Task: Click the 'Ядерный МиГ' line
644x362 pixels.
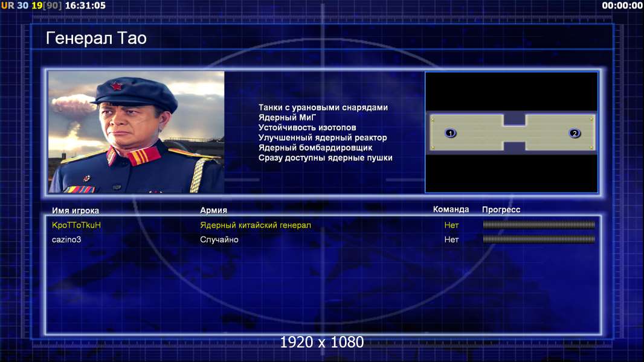Action: 288,117
